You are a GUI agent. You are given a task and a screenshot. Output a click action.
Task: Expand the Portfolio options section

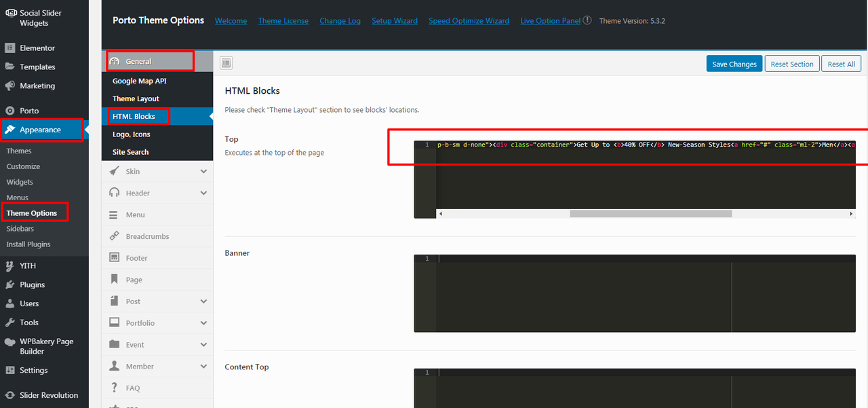click(203, 323)
